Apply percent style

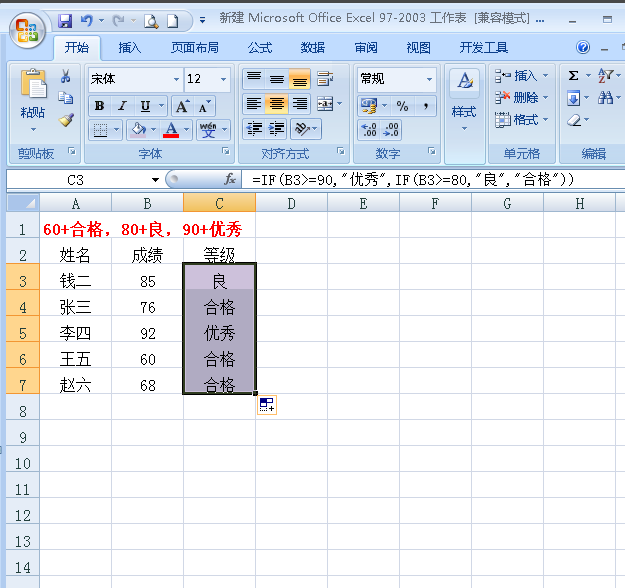click(x=402, y=106)
